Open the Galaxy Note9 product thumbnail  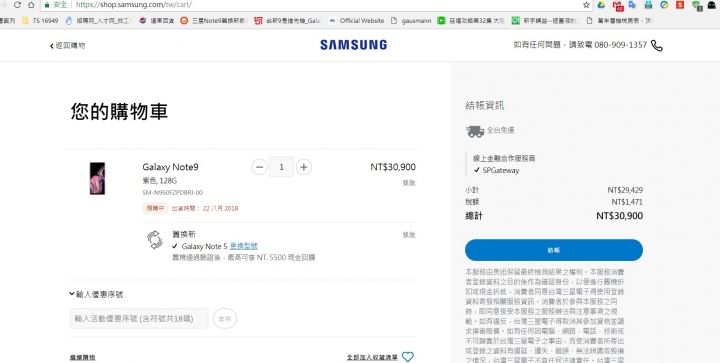pos(97,179)
